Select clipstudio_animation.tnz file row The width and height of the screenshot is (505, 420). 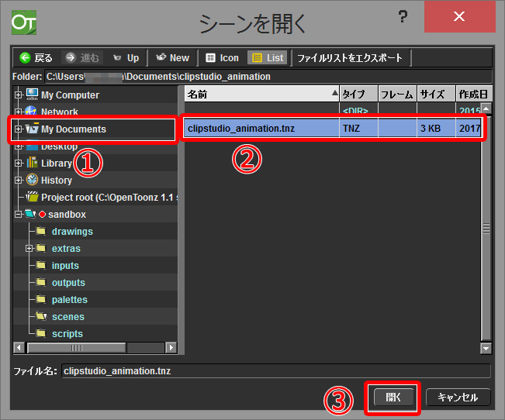click(x=332, y=129)
